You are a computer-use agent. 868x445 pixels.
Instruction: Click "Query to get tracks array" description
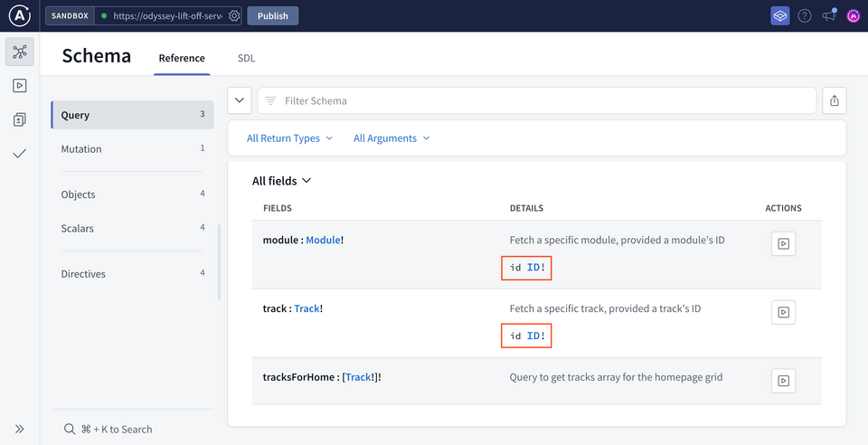(616, 377)
